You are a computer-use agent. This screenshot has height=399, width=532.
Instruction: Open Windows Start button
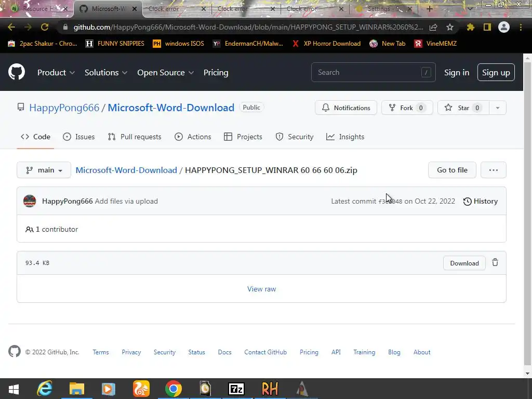click(14, 389)
